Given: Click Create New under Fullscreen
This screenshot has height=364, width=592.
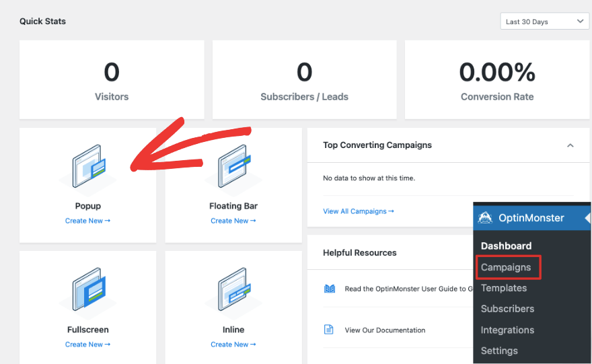Looking at the screenshot, I should click(x=87, y=344).
